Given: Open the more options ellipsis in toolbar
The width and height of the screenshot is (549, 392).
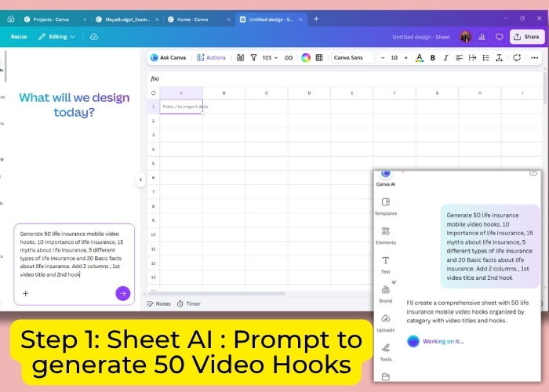Looking at the screenshot, I should click(534, 58).
